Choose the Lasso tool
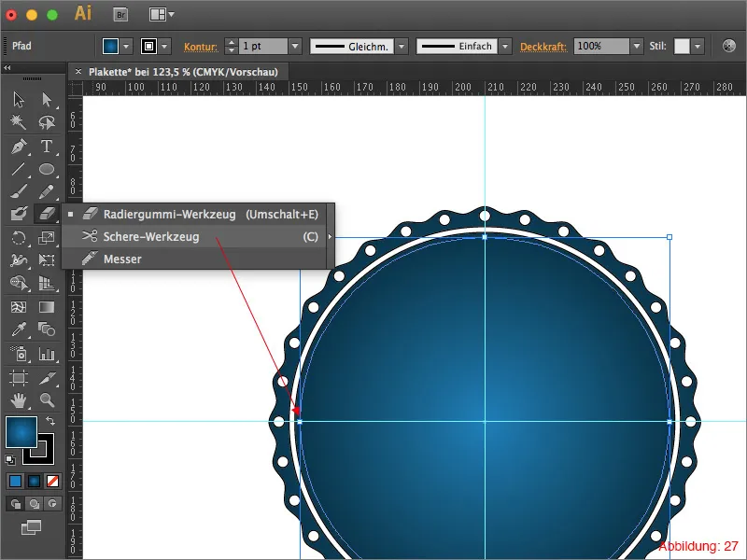The image size is (747, 560). click(46, 122)
